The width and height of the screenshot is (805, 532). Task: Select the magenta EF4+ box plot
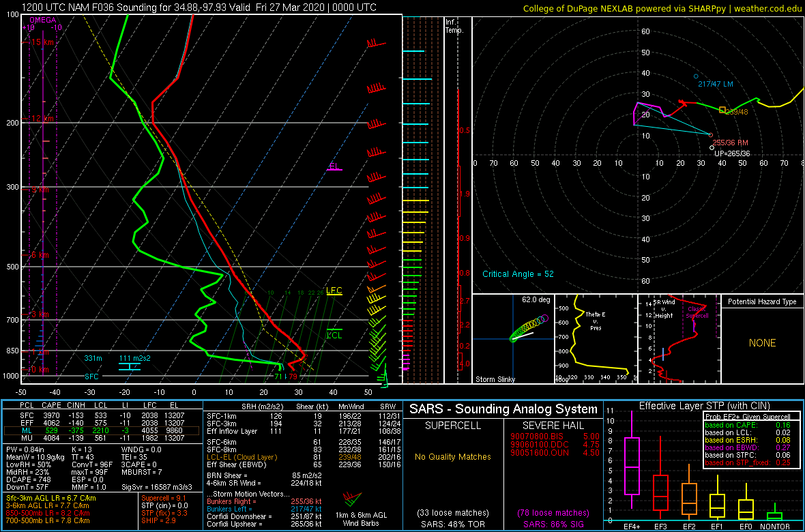pos(632,460)
